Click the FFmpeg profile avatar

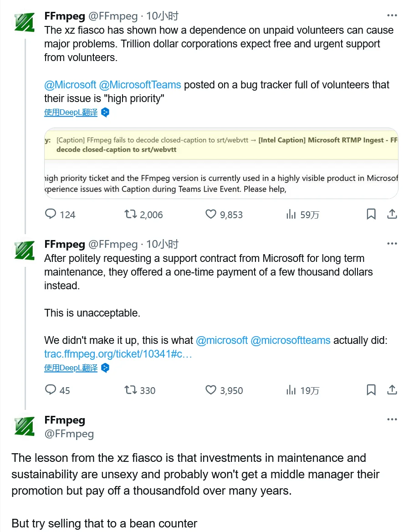pos(24,20)
